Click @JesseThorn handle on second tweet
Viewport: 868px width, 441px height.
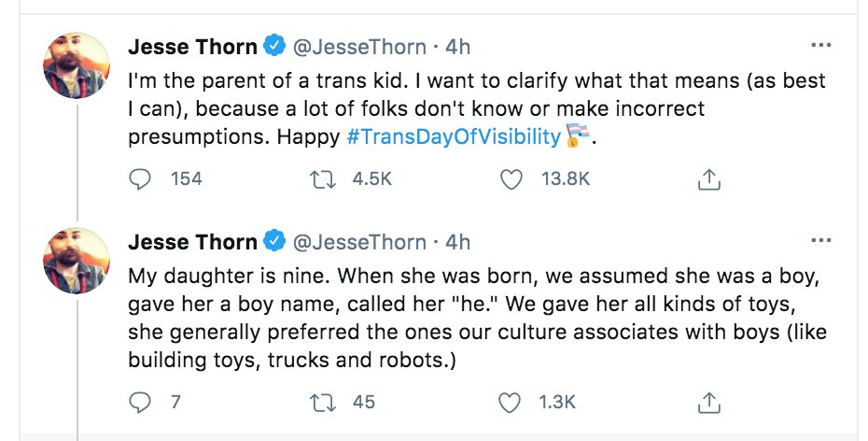(359, 242)
